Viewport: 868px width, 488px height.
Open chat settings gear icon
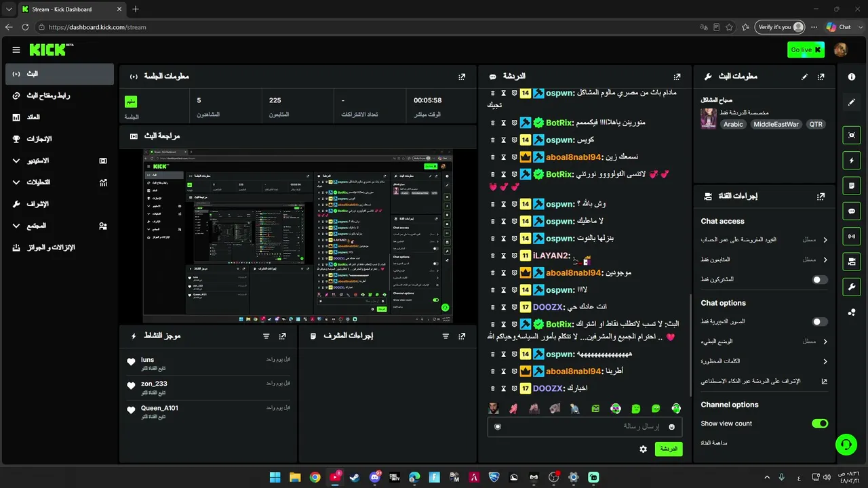pos(643,449)
